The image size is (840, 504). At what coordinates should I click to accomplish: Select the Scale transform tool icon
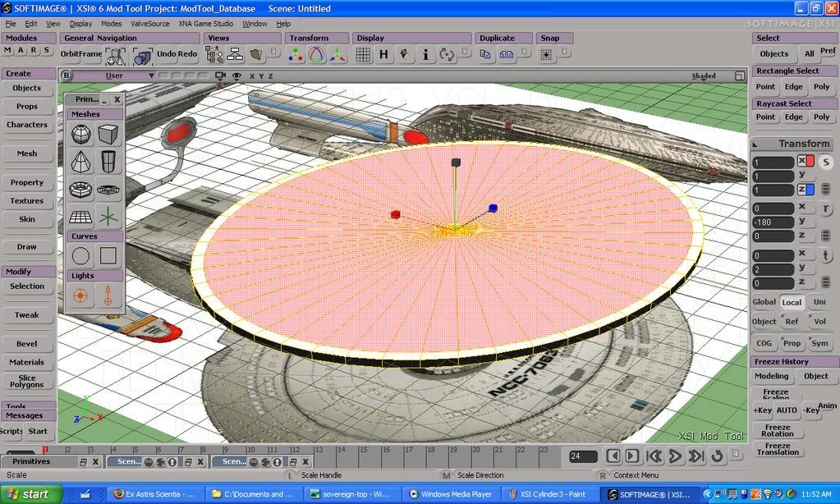pyautogui.click(x=295, y=55)
